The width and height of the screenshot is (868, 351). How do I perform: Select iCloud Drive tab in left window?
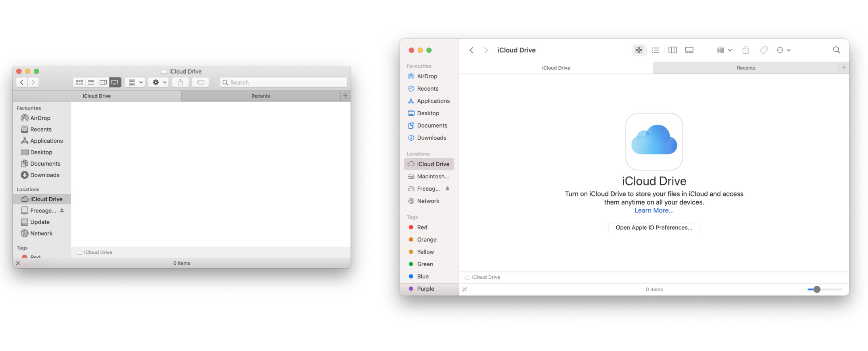[97, 96]
